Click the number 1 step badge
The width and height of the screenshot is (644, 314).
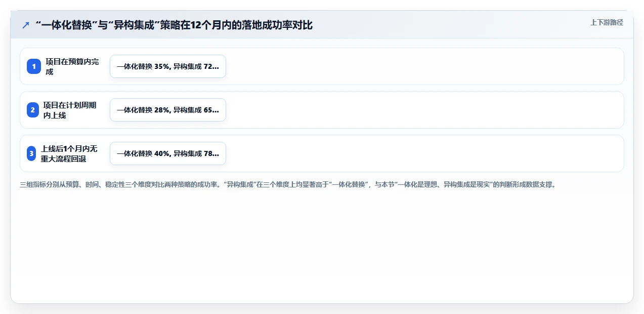pos(34,66)
